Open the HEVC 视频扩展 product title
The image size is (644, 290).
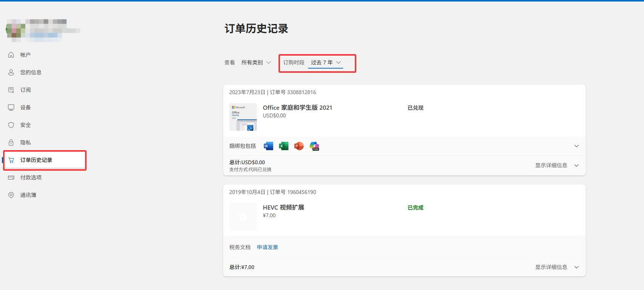[283, 208]
